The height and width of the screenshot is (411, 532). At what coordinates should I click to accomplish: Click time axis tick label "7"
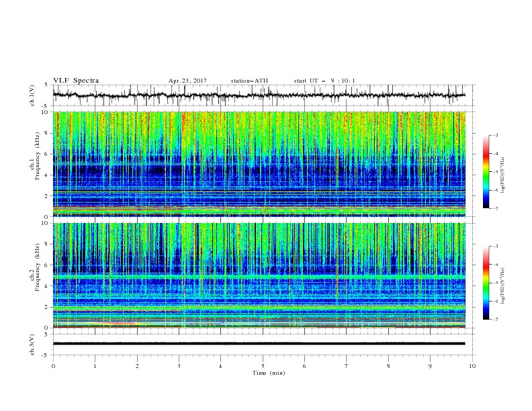coord(347,366)
